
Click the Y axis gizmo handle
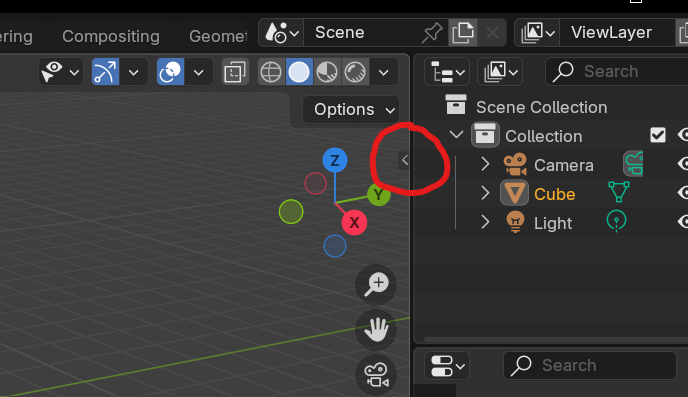click(x=379, y=195)
